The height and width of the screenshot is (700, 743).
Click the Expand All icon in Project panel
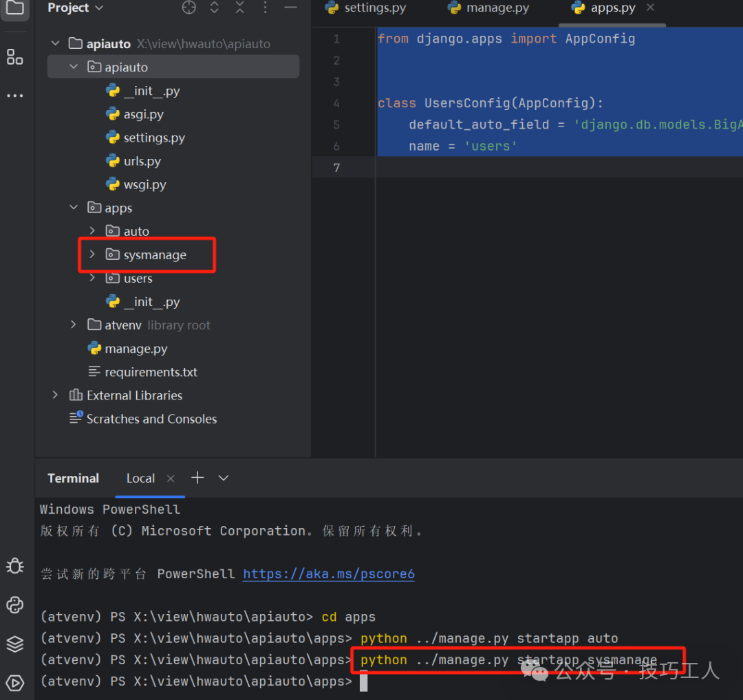coord(215,8)
